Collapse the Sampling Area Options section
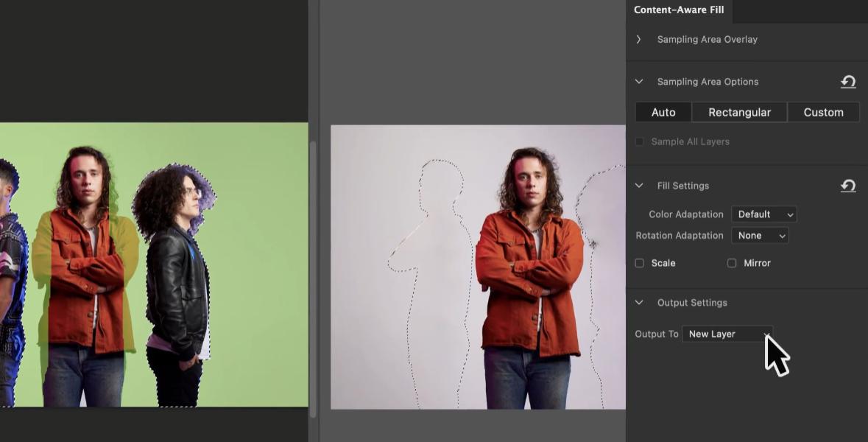This screenshot has width=868, height=442. pos(638,82)
